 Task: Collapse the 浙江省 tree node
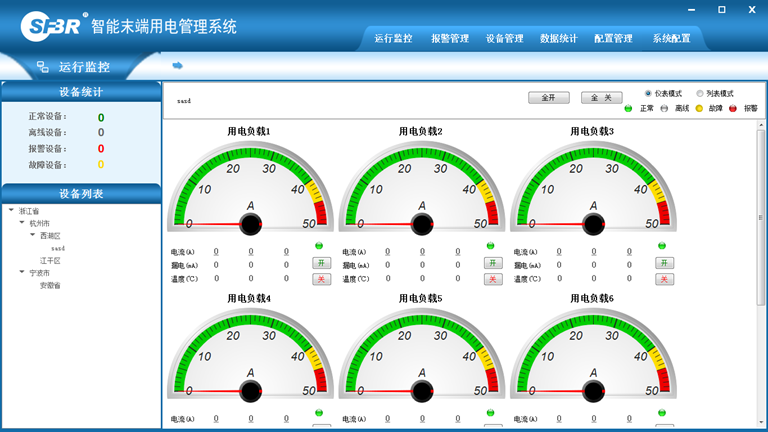(10, 211)
